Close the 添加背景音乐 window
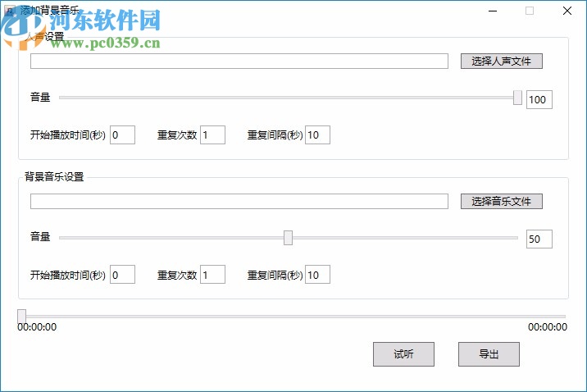Viewport: 587px width, 392px height. [567, 11]
